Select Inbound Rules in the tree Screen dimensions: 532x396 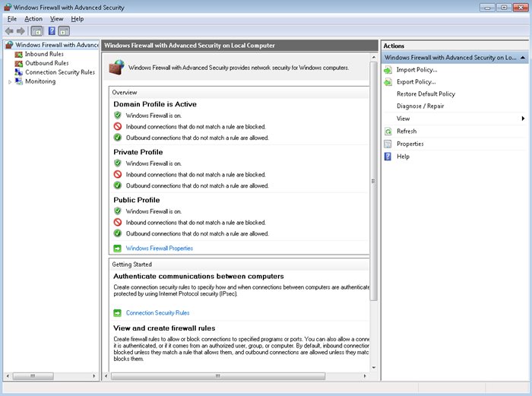(44, 54)
